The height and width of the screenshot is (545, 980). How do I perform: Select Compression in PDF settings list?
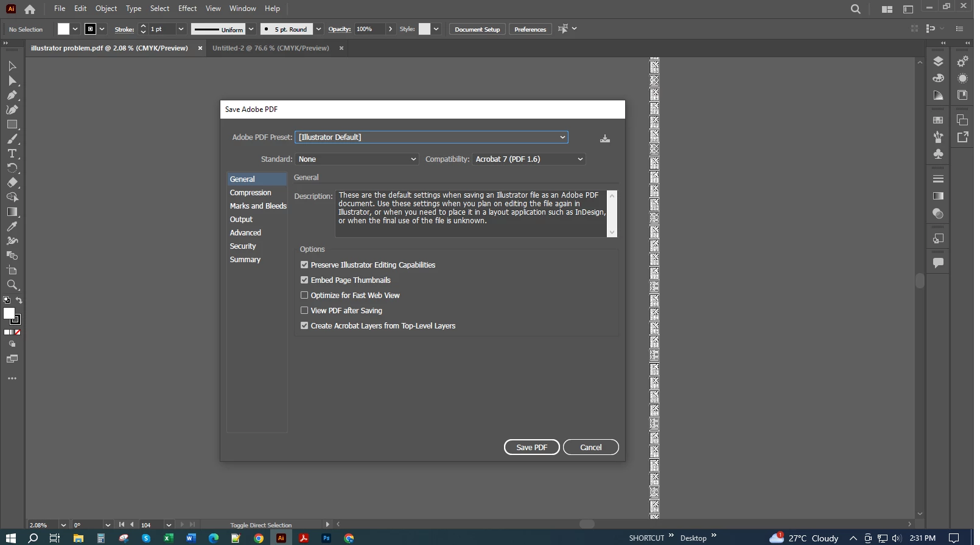click(x=251, y=193)
